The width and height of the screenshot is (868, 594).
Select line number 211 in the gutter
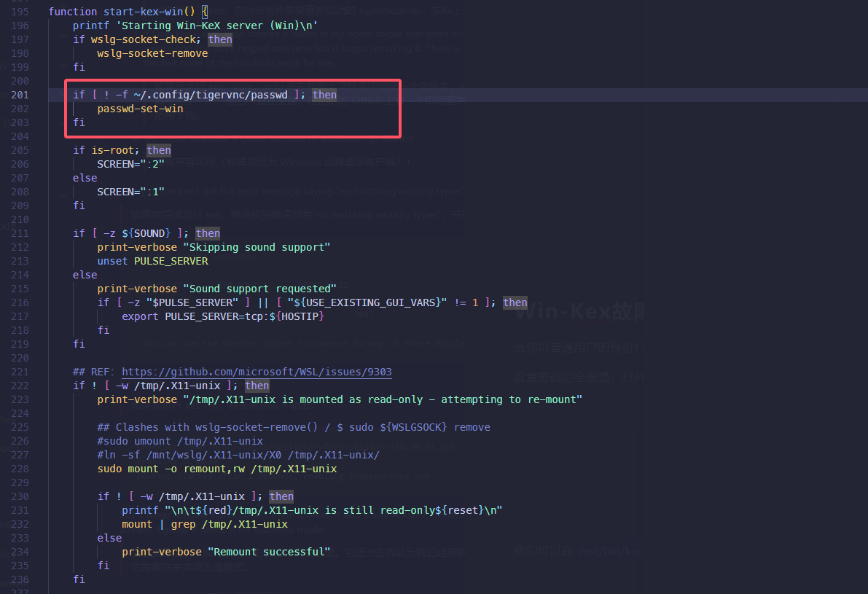tap(19, 233)
